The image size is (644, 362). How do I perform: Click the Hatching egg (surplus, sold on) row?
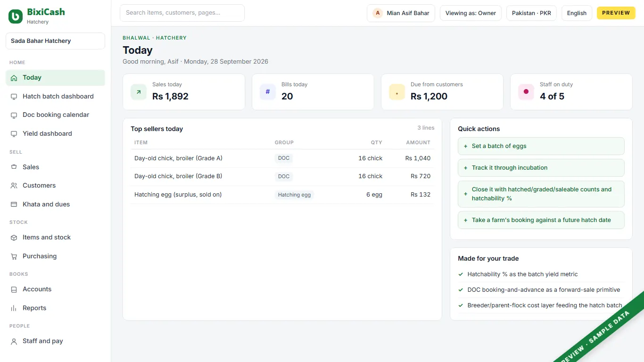click(x=282, y=195)
